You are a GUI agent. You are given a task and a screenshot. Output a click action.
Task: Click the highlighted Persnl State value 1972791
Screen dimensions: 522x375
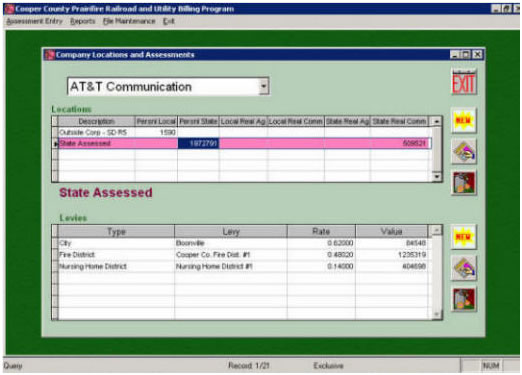pos(198,143)
